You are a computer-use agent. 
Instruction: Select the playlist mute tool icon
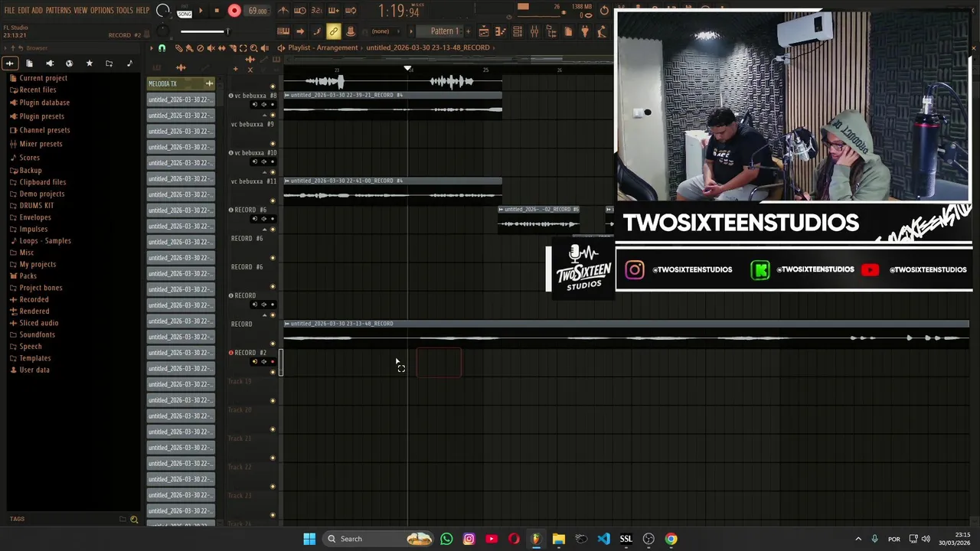[x=211, y=48]
